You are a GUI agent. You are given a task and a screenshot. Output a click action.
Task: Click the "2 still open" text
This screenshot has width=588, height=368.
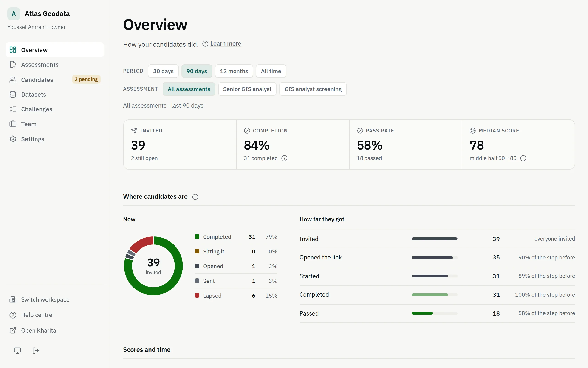tap(144, 158)
